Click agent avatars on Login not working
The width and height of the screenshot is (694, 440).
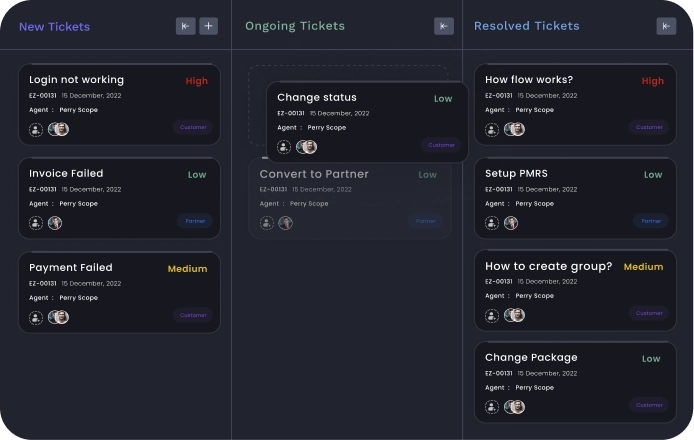tap(58, 129)
